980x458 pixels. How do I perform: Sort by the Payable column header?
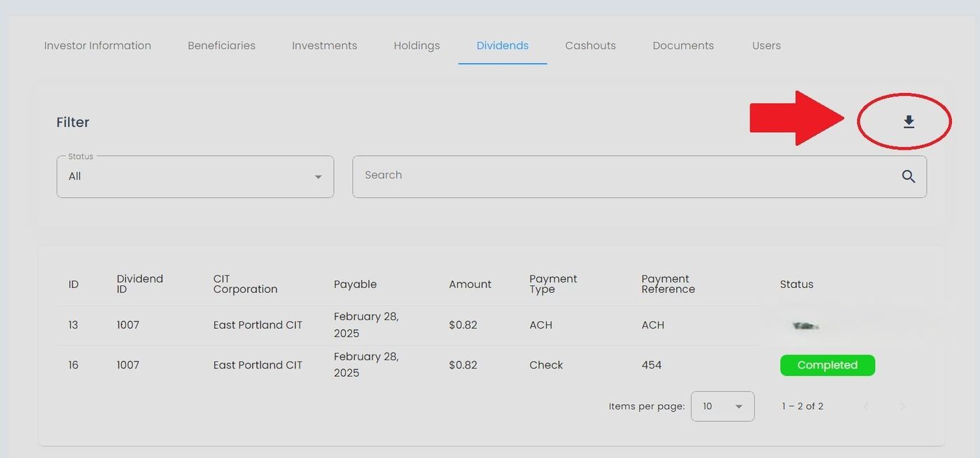[x=355, y=285]
